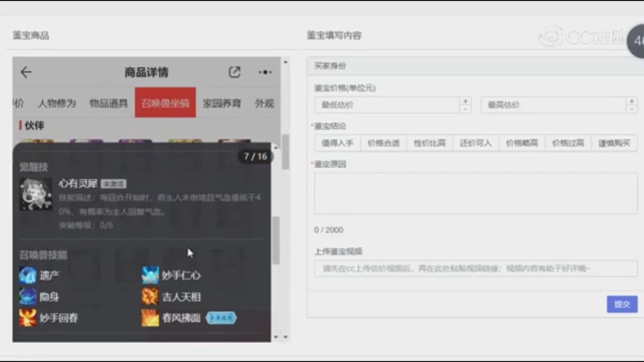Go back using the arrow in 商品详情 header

(26, 72)
